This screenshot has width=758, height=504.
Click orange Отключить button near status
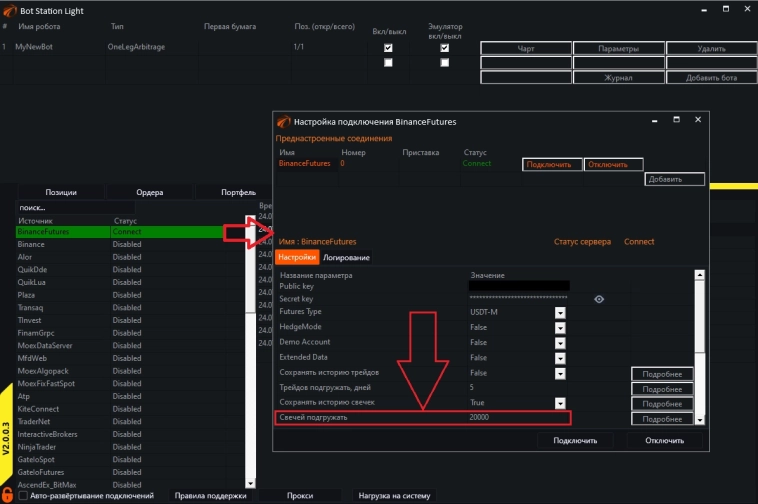pyautogui.click(x=613, y=165)
